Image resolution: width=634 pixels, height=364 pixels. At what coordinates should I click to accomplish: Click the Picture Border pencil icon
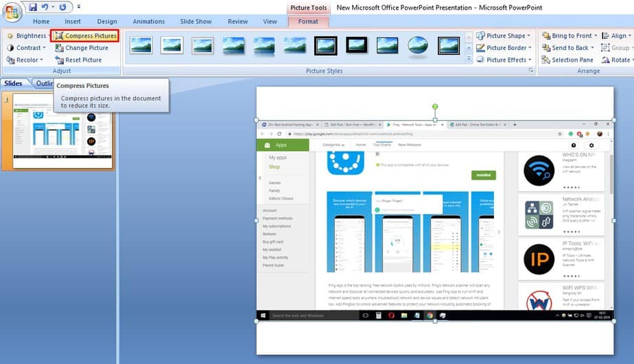[x=480, y=48]
